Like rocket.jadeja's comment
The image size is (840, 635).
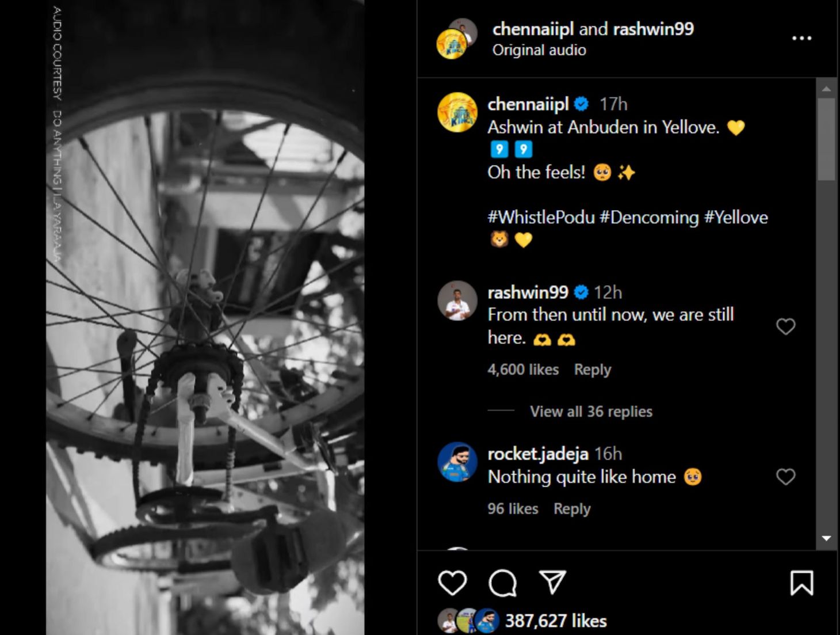click(785, 477)
